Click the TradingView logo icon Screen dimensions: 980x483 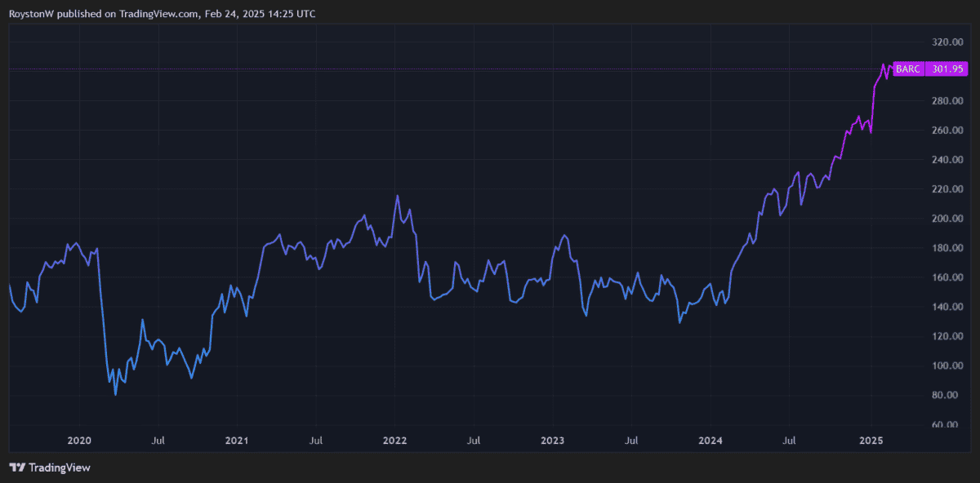(x=17, y=467)
